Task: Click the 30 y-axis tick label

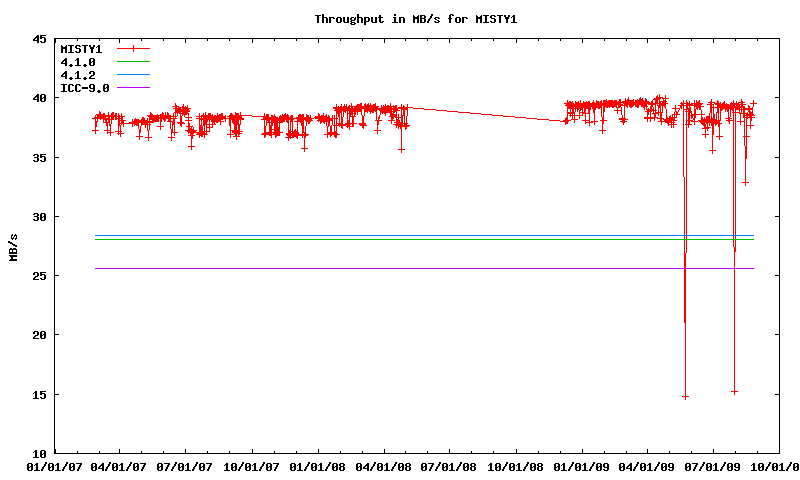Action: [x=39, y=217]
